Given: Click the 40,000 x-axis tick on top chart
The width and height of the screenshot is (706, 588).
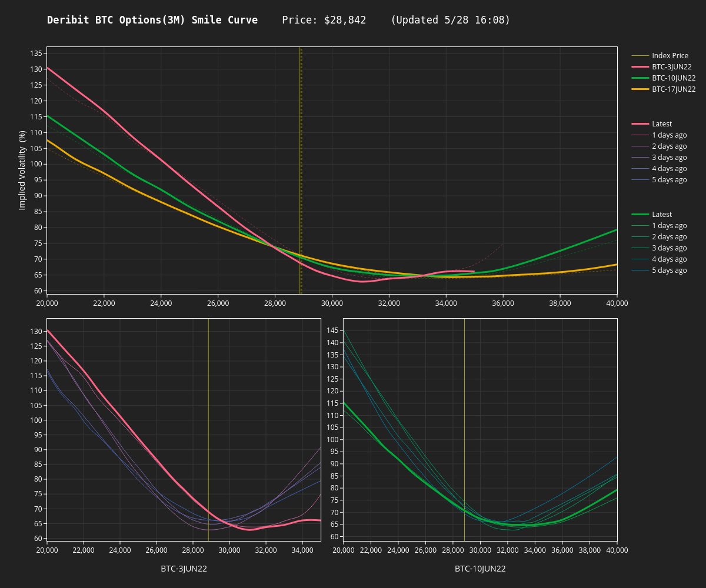Looking at the screenshot, I should pyautogui.click(x=617, y=303).
